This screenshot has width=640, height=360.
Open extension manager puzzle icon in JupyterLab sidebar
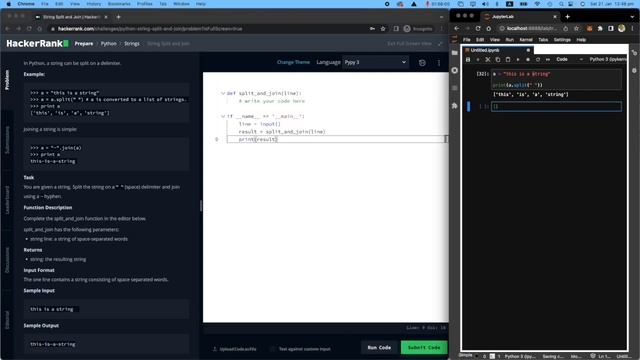(455, 106)
